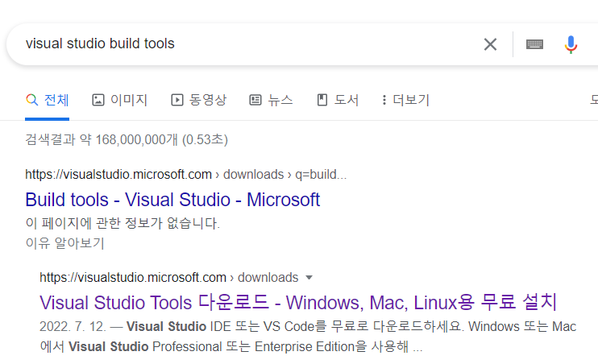Expand the dropdown arrow after the downloads URL
This screenshot has width=598, height=364.
click(x=309, y=278)
